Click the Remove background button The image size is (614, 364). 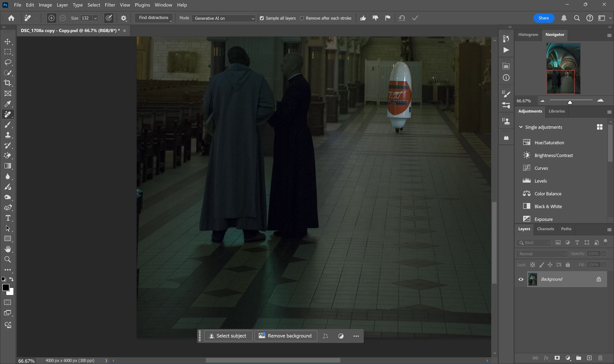pos(286,336)
